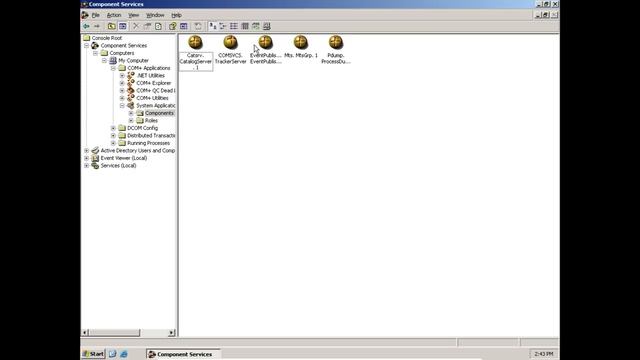Screen dimensions: 640x360
Task: Open the Help menu
Action: [176, 15]
